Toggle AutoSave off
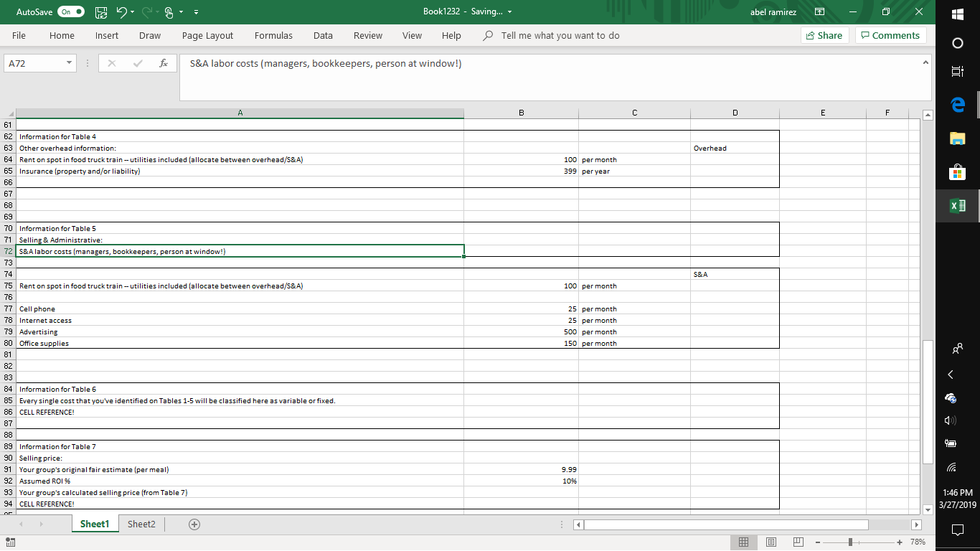980x551 pixels. [72, 12]
